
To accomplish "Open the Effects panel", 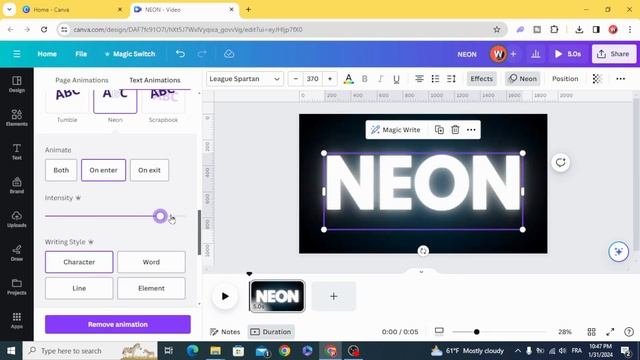I will coord(481,79).
